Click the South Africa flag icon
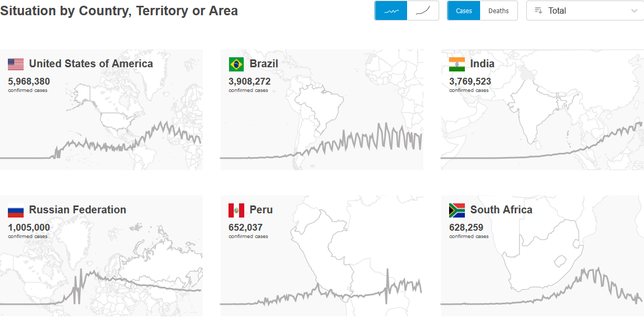Viewport: 644px width, 320px height. 456,210
